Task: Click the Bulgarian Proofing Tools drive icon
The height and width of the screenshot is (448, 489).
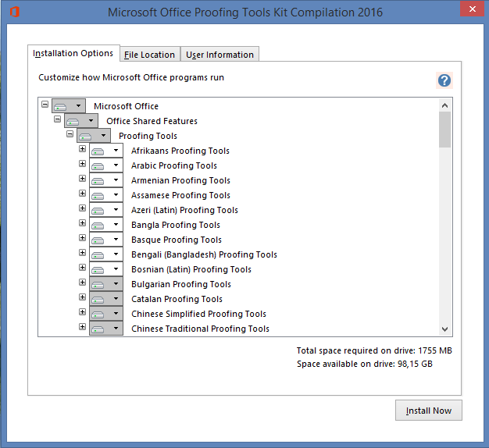Action: point(98,285)
